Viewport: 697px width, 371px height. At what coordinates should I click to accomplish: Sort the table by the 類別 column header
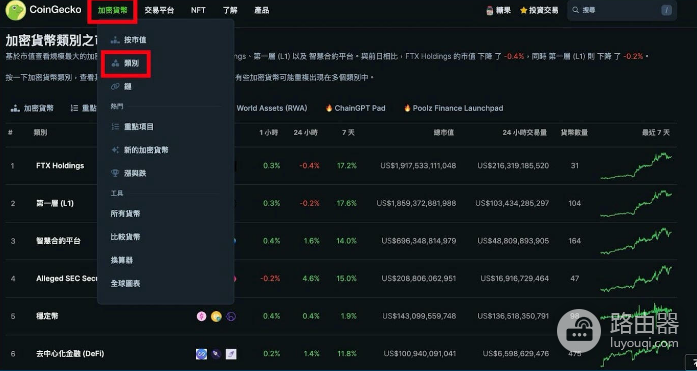click(40, 132)
